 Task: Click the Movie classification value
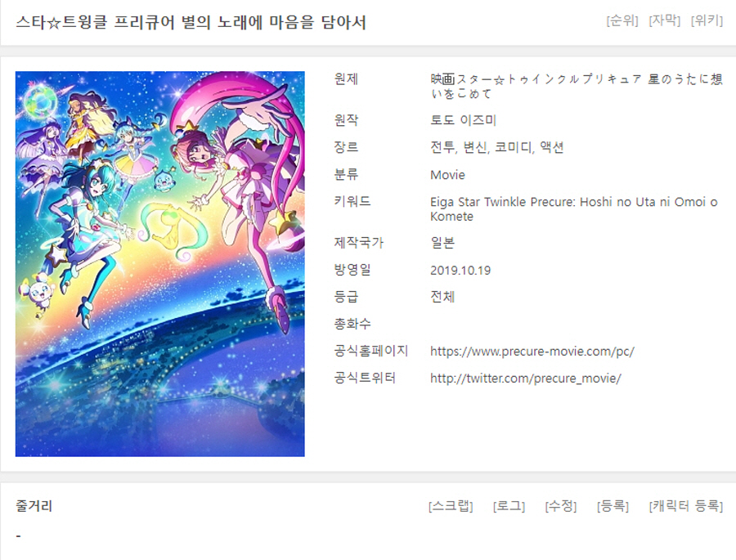click(x=447, y=175)
